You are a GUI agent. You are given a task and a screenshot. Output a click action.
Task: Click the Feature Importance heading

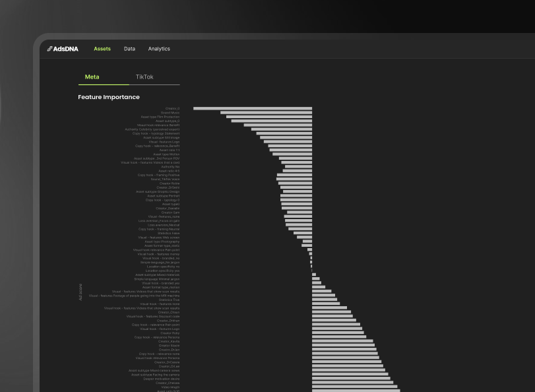click(x=109, y=97)
